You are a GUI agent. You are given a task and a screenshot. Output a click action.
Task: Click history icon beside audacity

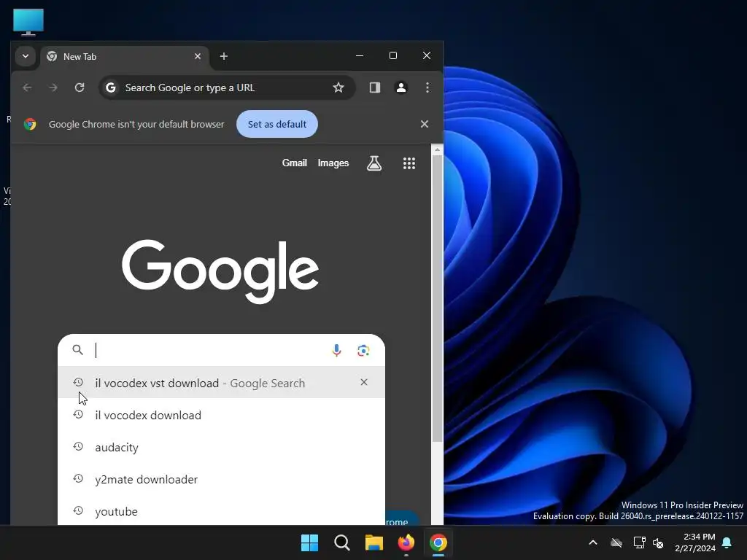78,447
